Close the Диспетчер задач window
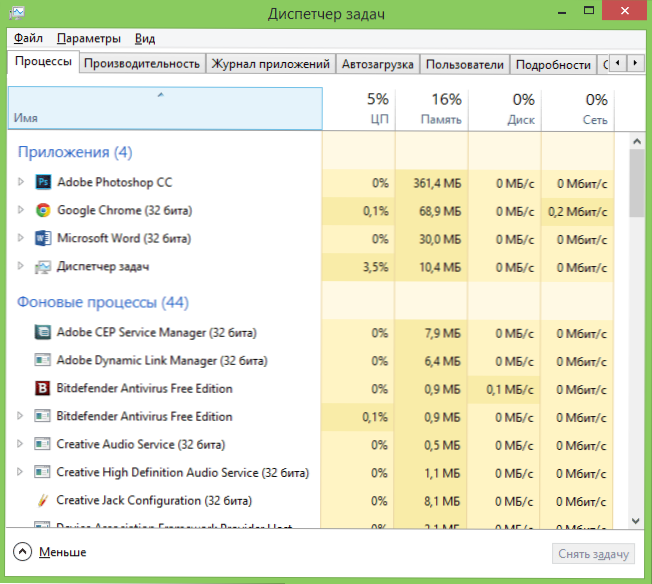The width and height of the screenshot is (652, 584). (625, 11)
